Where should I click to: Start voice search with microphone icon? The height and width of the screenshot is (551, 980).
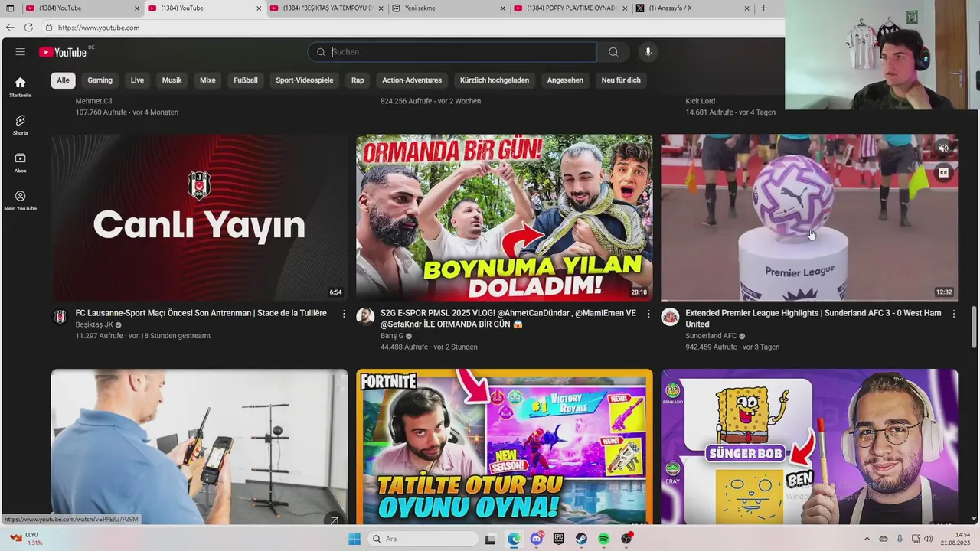[648, 52]
